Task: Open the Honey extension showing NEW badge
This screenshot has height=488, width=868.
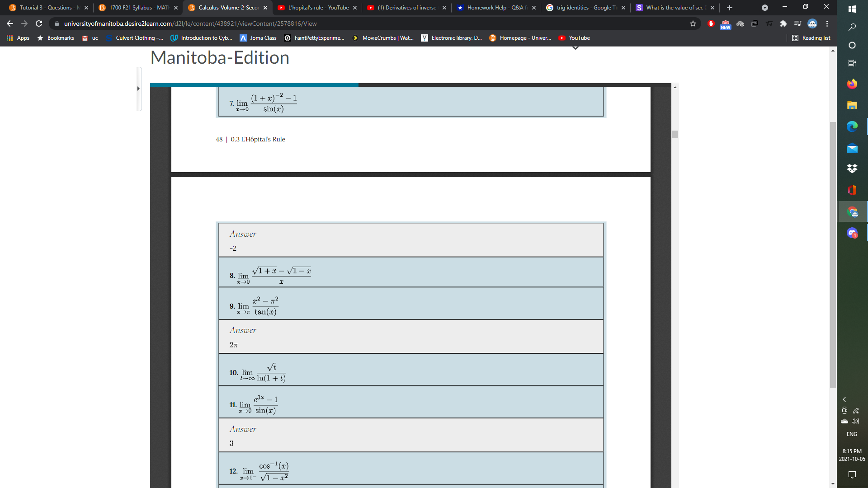Action: [725, 23]
